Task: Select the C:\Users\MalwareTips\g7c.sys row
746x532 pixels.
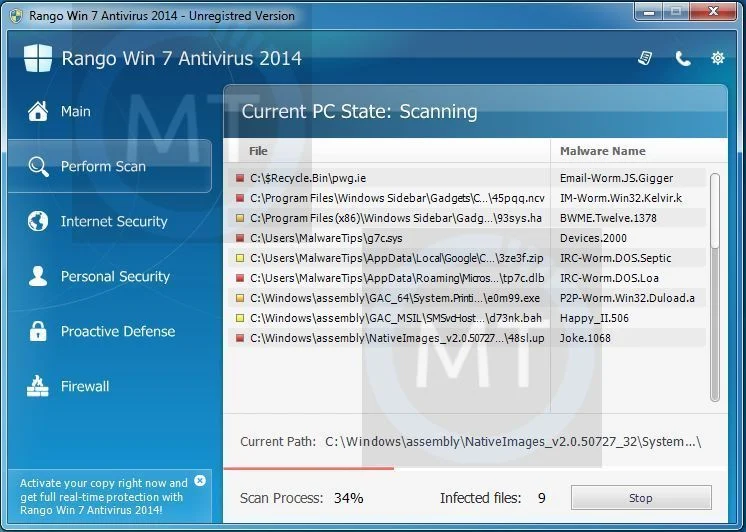Action: (466, 238)
